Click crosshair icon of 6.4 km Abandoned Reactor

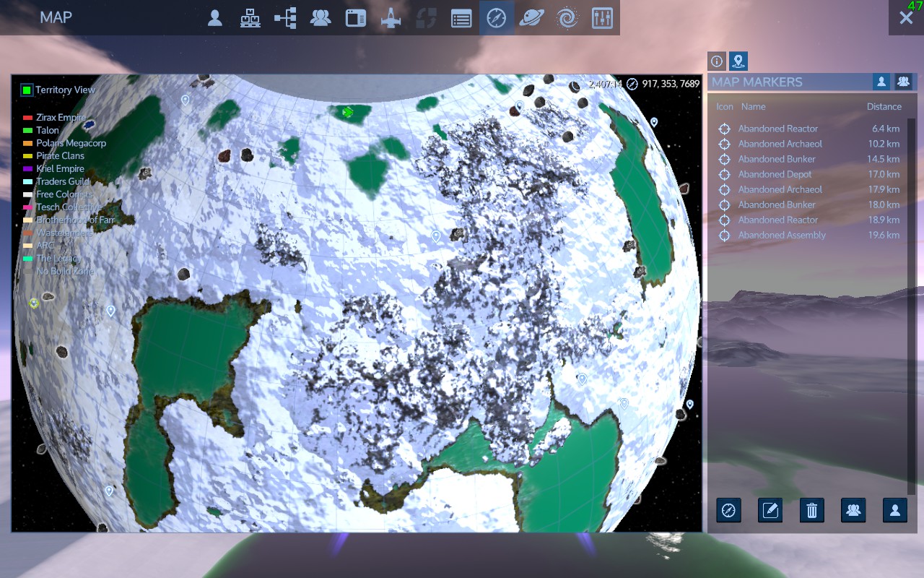coord(725,129)
